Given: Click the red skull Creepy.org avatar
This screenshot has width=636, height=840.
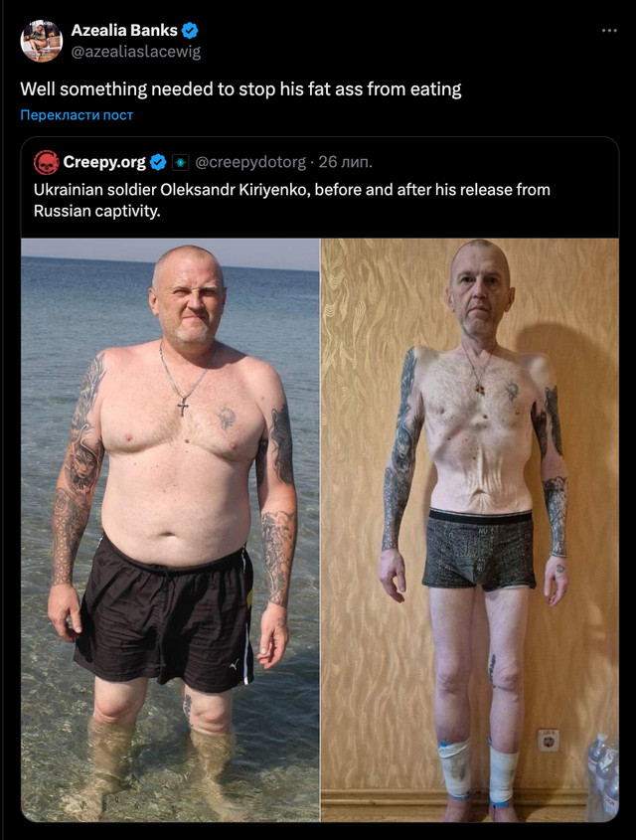Looking at the screenshot, I should click(x=46, y=162).
